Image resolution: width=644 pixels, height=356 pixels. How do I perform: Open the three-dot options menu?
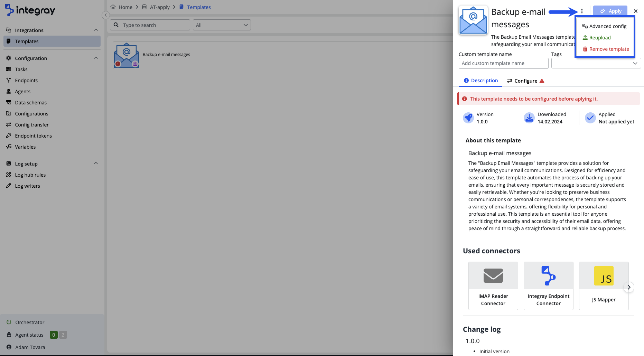pyautogui.click(x=582, y=11)
